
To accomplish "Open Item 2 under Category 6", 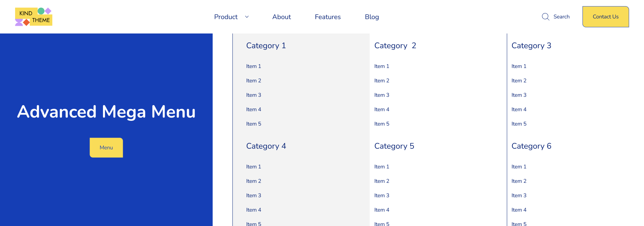I will [x=519, y=181].
